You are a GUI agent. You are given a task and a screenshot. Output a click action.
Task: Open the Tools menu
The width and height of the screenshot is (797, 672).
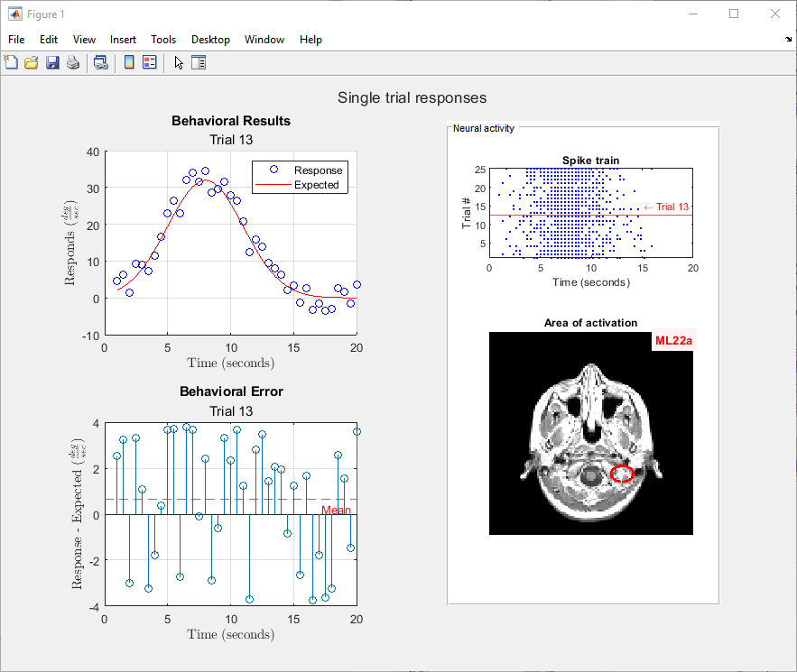click(x=163, y=40)
